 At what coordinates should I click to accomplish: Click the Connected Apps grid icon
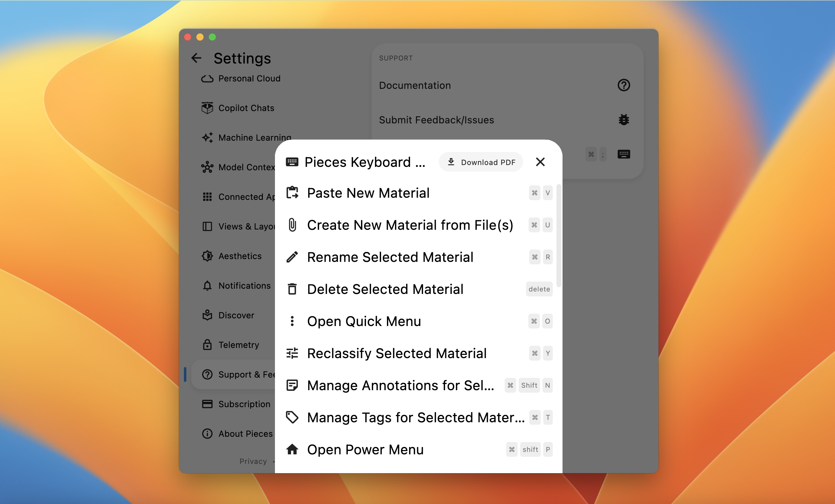(207, 197)
